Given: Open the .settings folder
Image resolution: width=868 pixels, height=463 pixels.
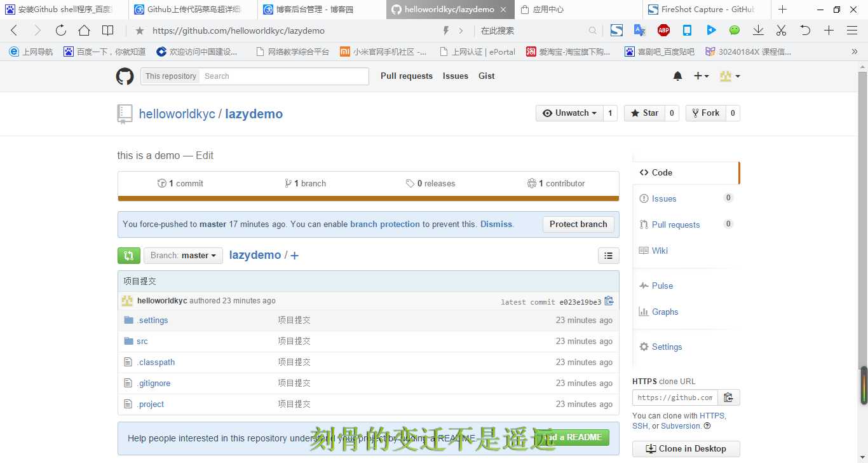Looking at the screenshot, I should [x=153, y=321].
